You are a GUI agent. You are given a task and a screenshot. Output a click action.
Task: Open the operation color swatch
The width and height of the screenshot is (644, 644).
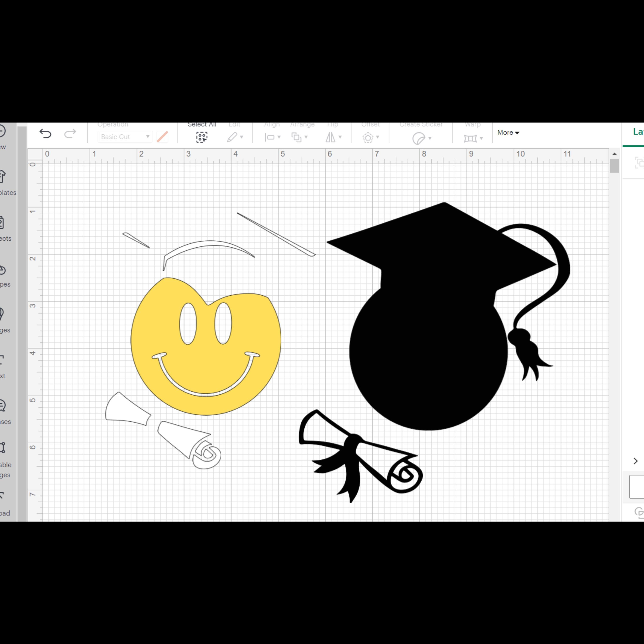(162, 137)
